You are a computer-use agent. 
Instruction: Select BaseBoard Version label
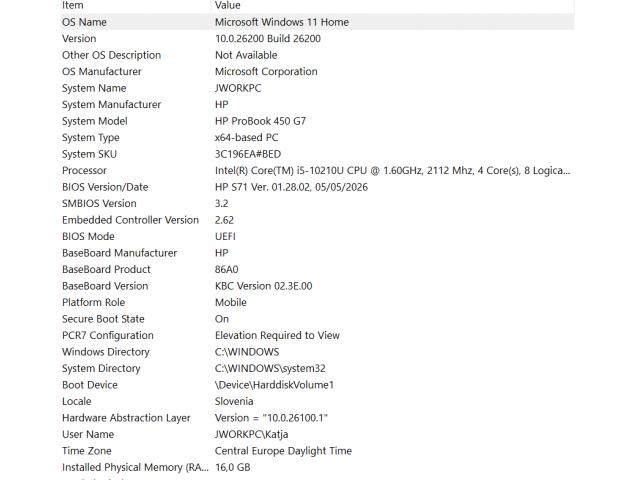click(x=105, y=286)
